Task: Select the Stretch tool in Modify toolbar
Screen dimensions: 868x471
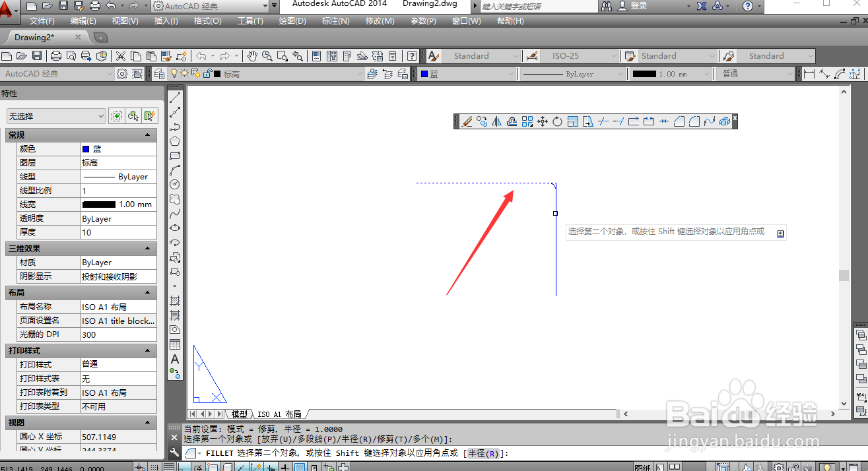Action: point(587,121)
